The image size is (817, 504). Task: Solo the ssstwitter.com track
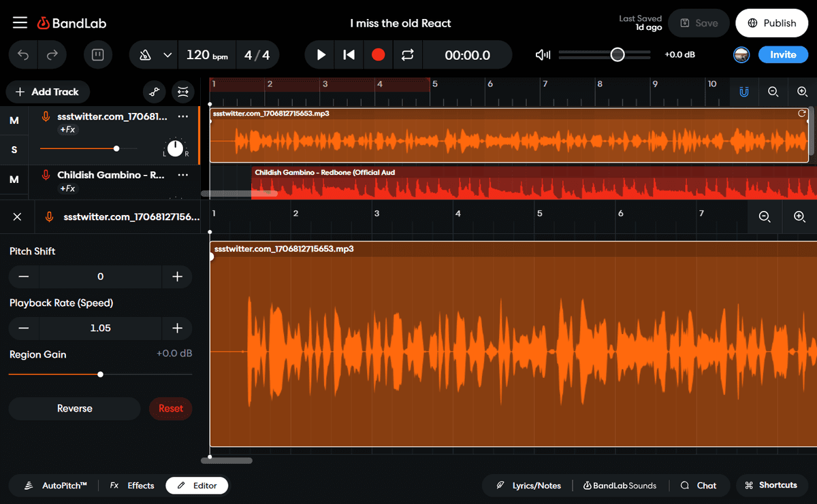coord(14,150)
